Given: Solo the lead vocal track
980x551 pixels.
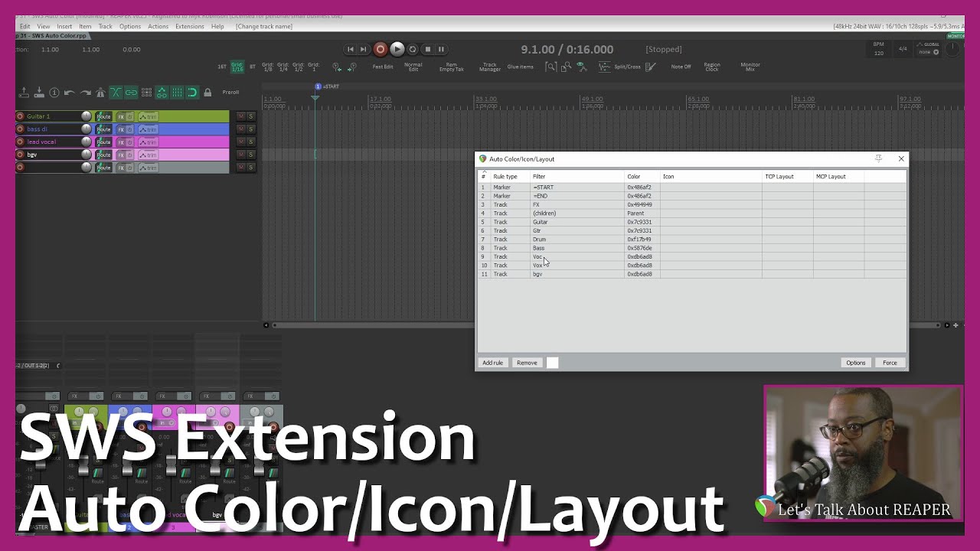Looking at the screenshot, I should click(x=250, y=142).
